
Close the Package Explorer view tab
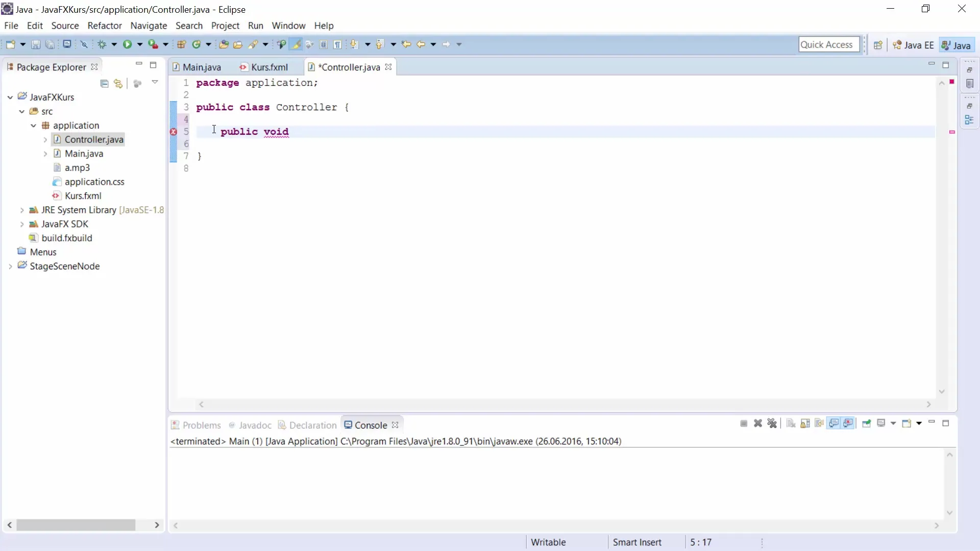(x=94, y=67)
